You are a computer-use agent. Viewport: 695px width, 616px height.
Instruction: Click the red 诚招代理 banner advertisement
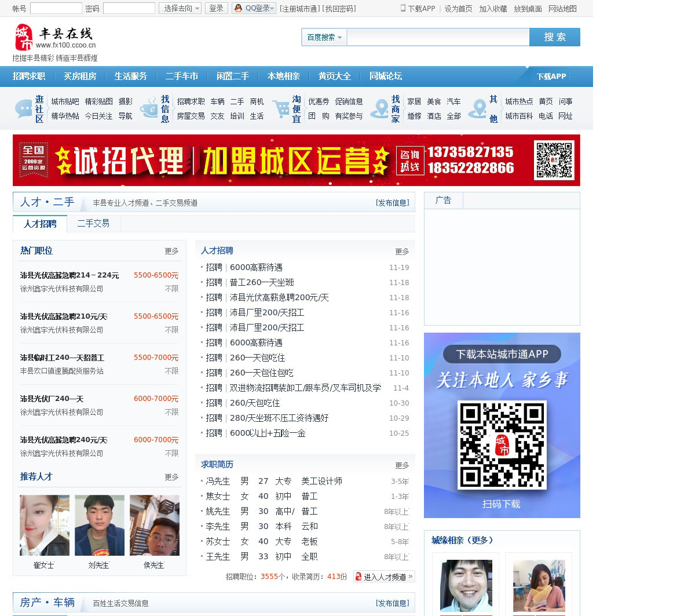pyautogui.click(x=296, y=161)
